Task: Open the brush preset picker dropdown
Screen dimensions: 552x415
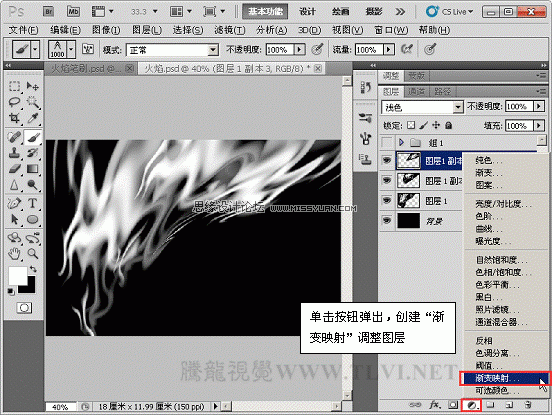Action: pyautogui.click(x=71, y=49)
